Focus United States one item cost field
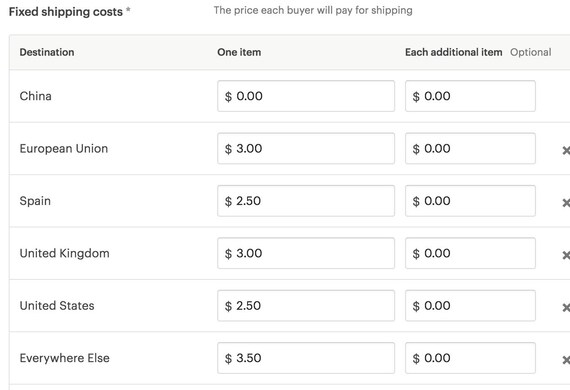The width and height of the screenshot is (570, 390). (306, 305)
